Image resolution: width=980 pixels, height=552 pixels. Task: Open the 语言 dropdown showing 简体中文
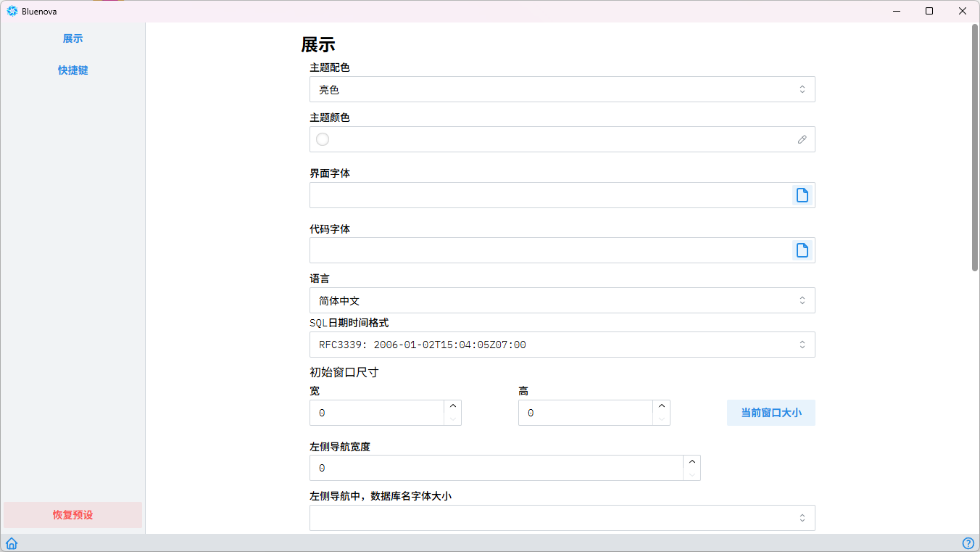tap(562, 300)
